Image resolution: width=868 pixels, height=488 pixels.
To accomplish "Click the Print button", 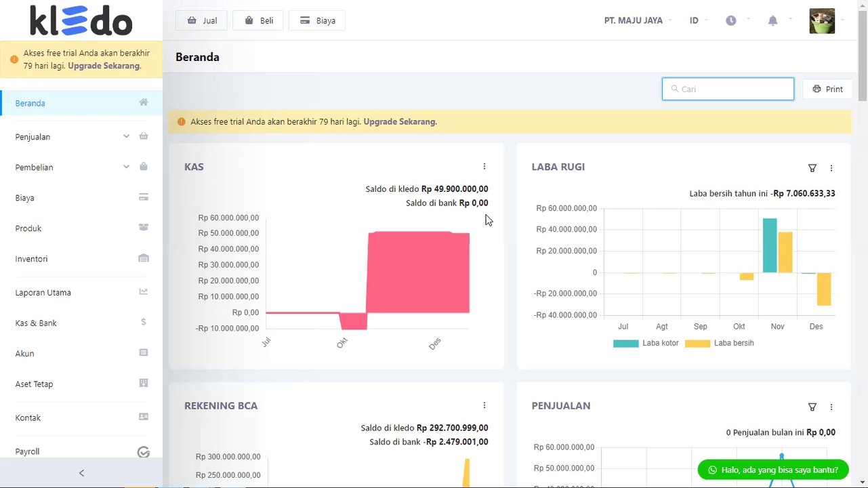I will [827, 89].
